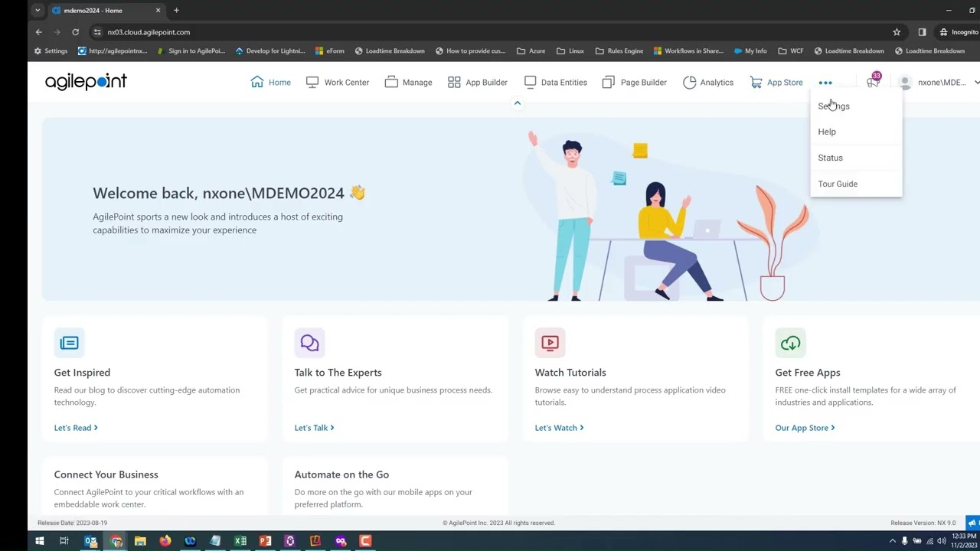The image size is (980, 551).
Task: View site information icon in address bar
Action: point(97,32)
